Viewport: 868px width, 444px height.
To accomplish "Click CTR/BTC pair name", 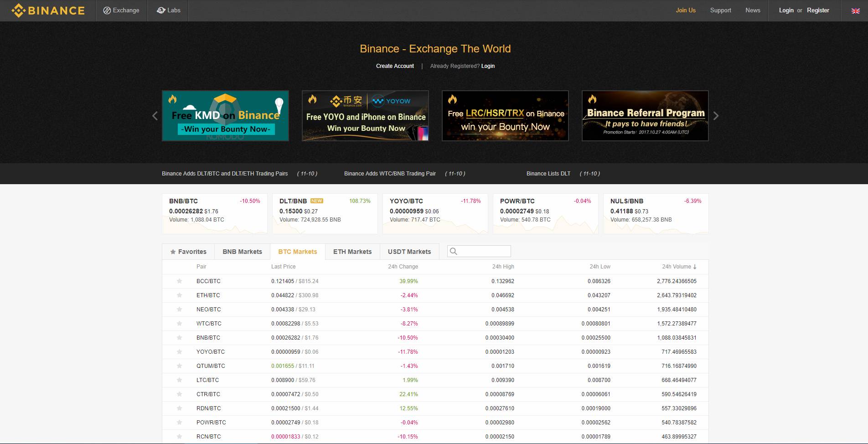I will tap(208, 394).
